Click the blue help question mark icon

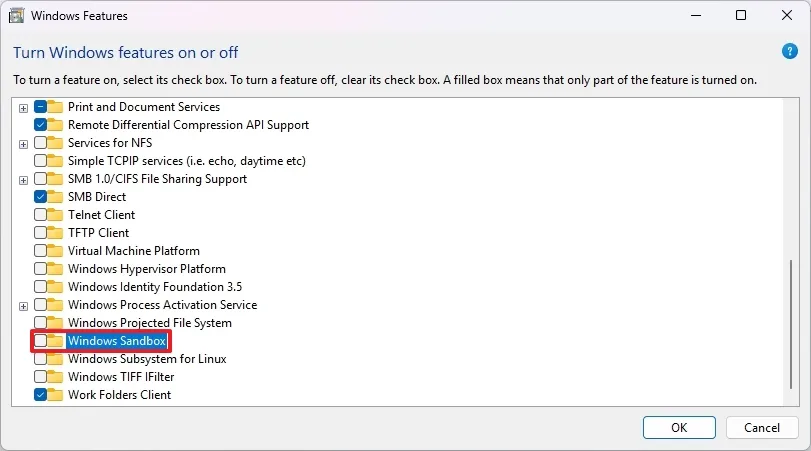(789, 52)
